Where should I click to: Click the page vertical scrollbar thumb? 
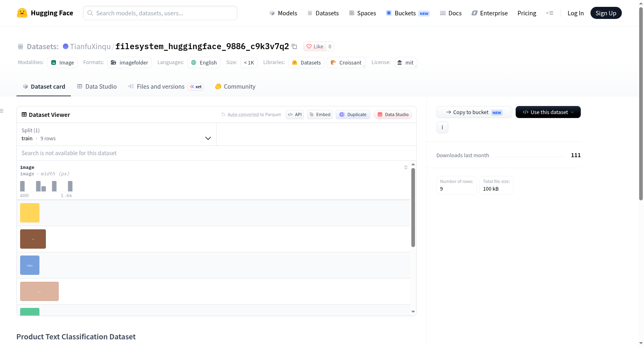click(641, 104)
